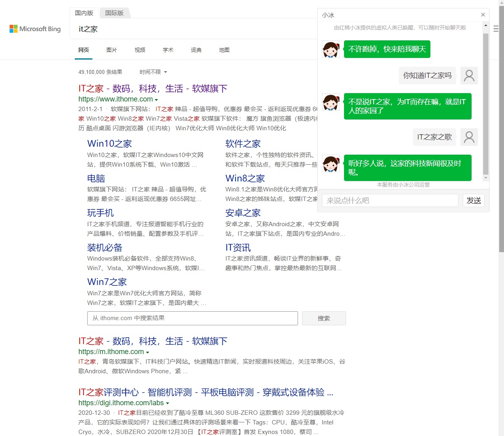The image size is (504, 436).
Task: Switch to the 国际版 tab
Action: (x=114, y=13)
